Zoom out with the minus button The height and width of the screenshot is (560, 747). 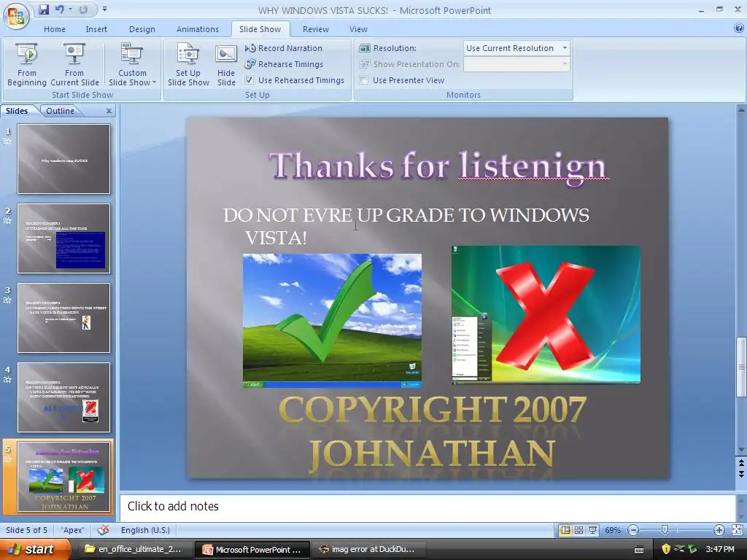coord(634,530)
